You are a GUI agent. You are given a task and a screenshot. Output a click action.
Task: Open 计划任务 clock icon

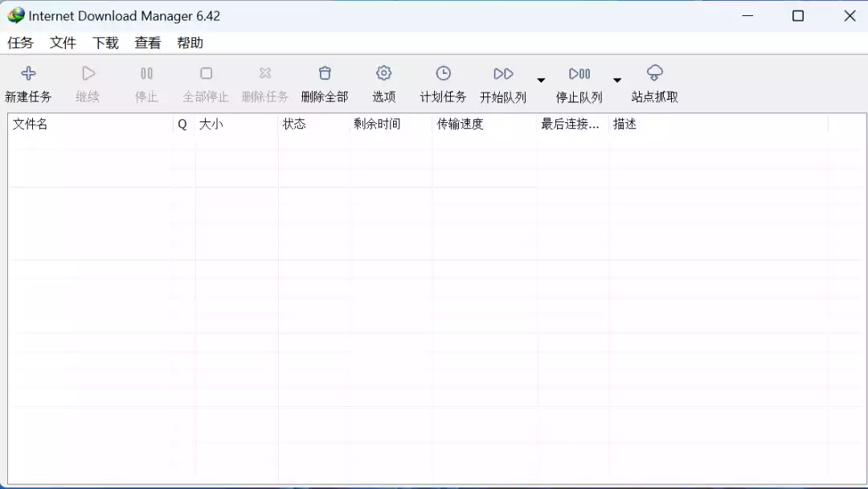click(x=444, y=74)
